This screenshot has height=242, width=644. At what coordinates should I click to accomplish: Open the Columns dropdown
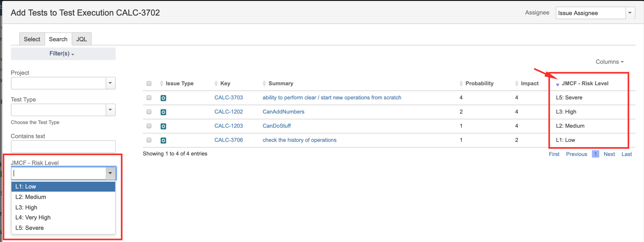(609, 62)
